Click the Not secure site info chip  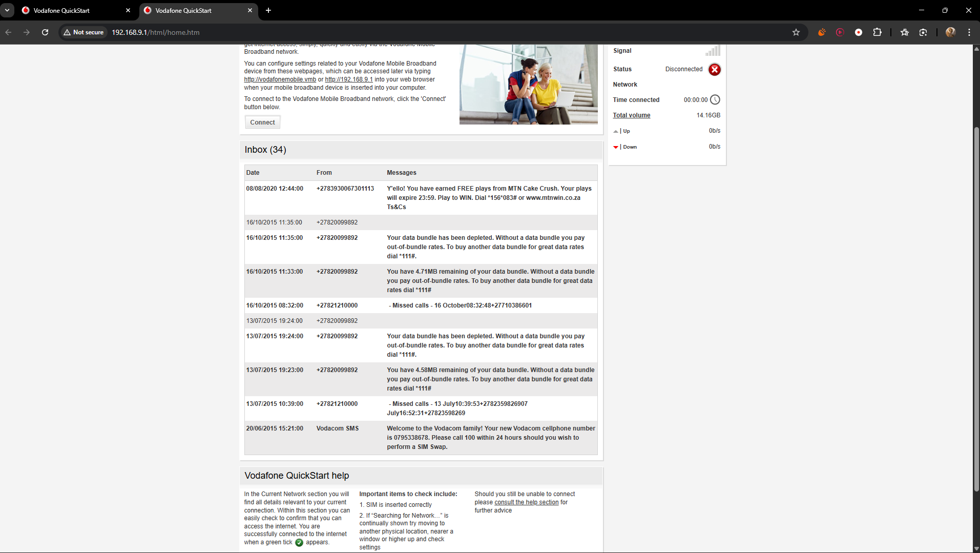(84, 32)
